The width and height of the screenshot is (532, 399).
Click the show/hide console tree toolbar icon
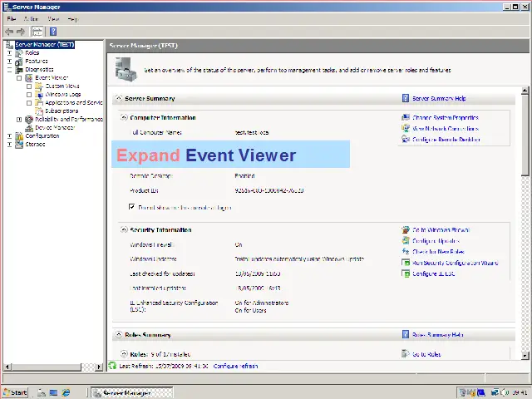tap(37, 32)
